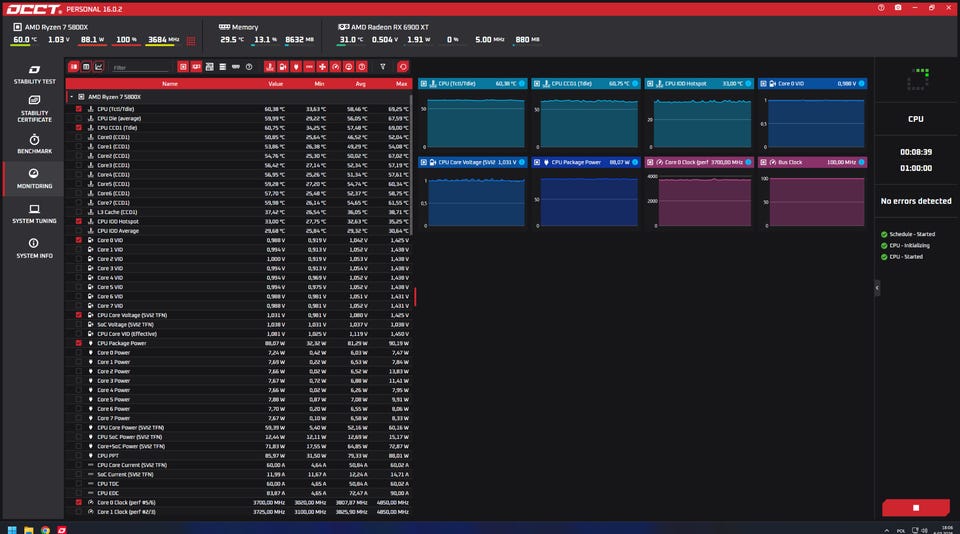Screen dimensions: 960x534
Task: Sort the table by Max column
Action: coord(401,84)
